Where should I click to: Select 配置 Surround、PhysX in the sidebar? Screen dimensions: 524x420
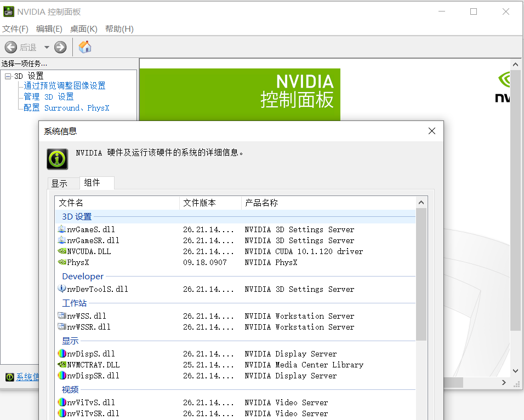coord(65,108)
